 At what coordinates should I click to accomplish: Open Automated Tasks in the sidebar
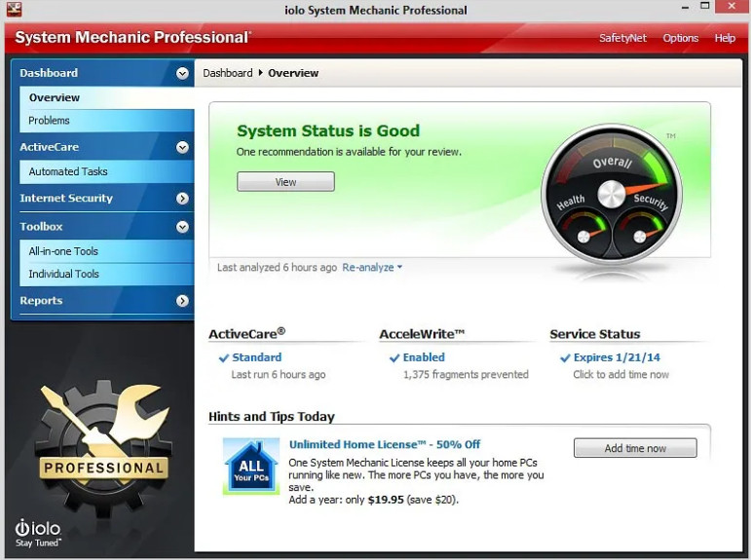(107, 171)
